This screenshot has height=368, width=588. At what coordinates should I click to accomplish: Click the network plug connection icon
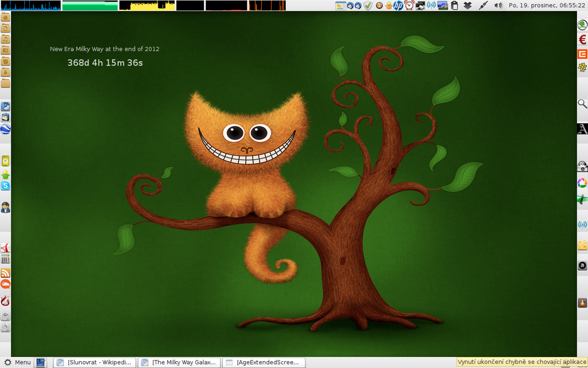click(x=483, y=5)
